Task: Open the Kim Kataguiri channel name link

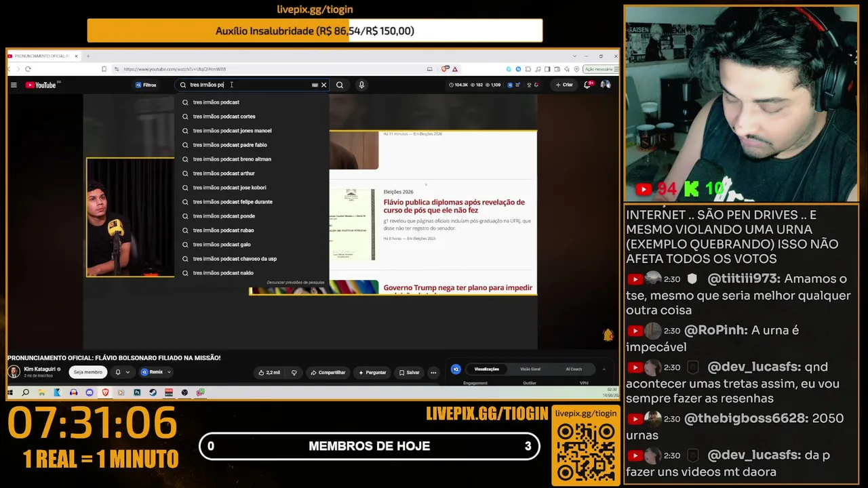Action: click(39, 369)
